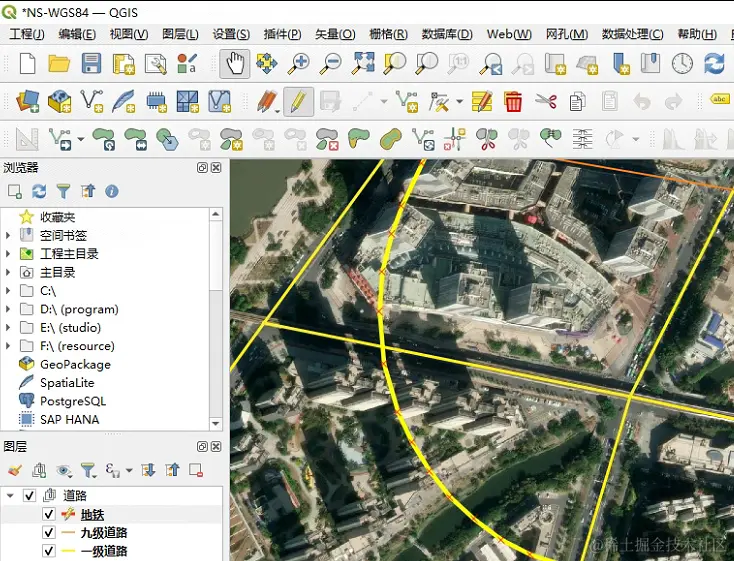This screenshot has height=561, width=734.
Task: Click the yellow abc label icon
Action: click(719, 99)
